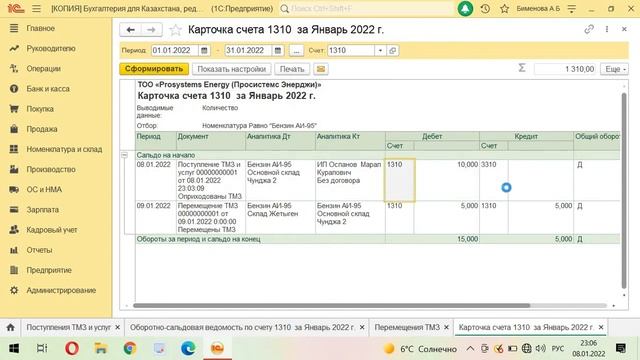The height and width of the screenshot is (360, 640).
Task: Click the horizontal scrollbar of the report
Action: click(331, 305)
